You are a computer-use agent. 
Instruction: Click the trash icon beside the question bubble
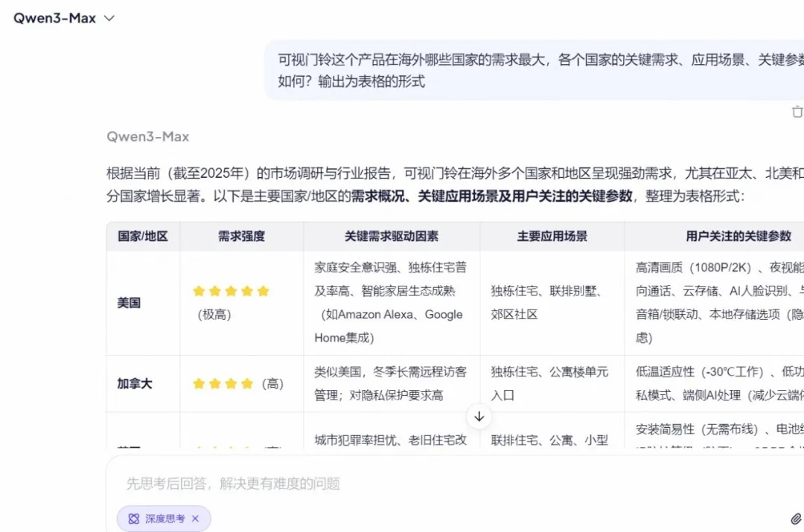coord(797,112)
